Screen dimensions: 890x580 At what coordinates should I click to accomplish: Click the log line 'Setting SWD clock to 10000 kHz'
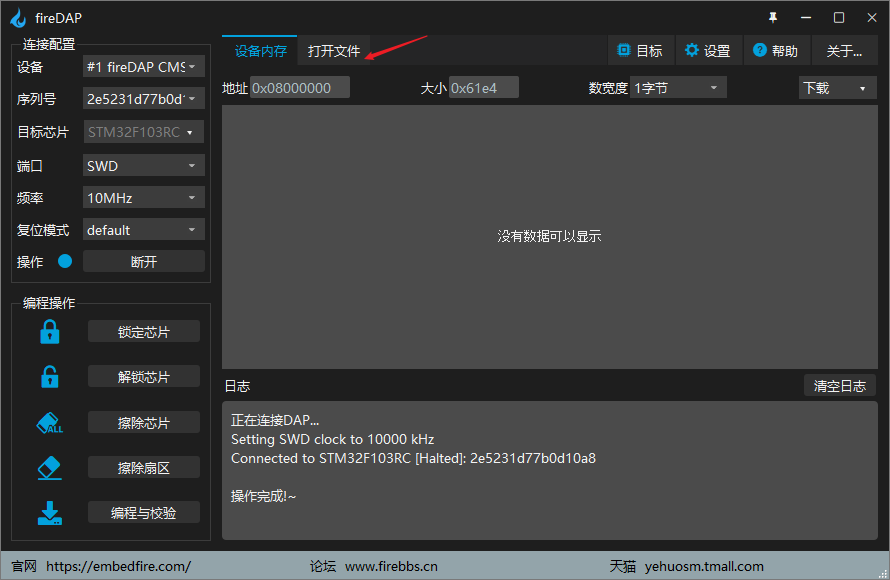[x=333, y=439]
